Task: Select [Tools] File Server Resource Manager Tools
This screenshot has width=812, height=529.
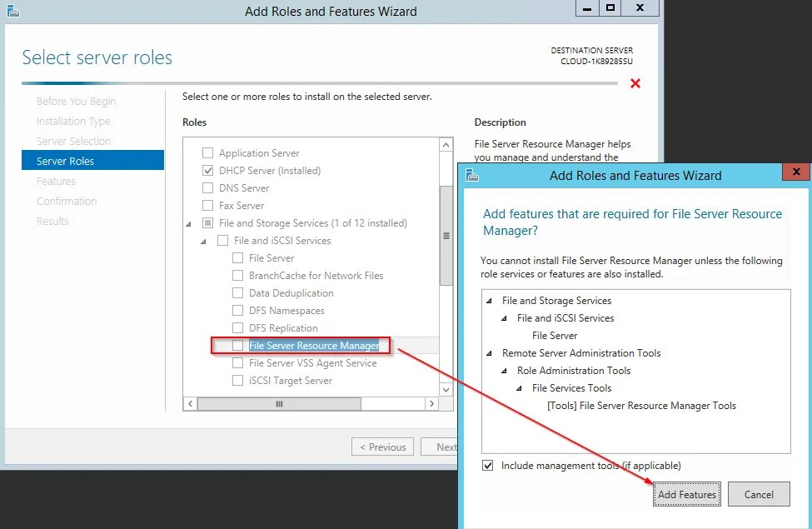Action: (641, 406)
